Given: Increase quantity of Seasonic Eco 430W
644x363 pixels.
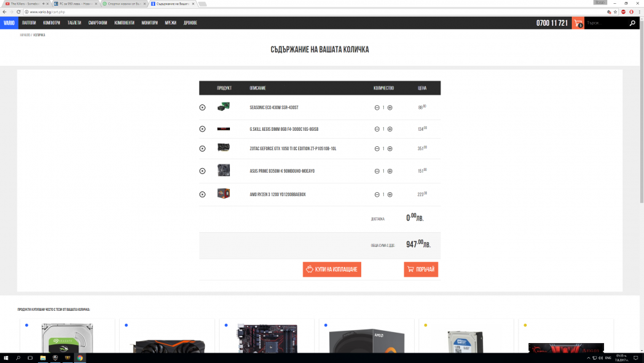Looking at the screenshot, I should coord(390,108).
